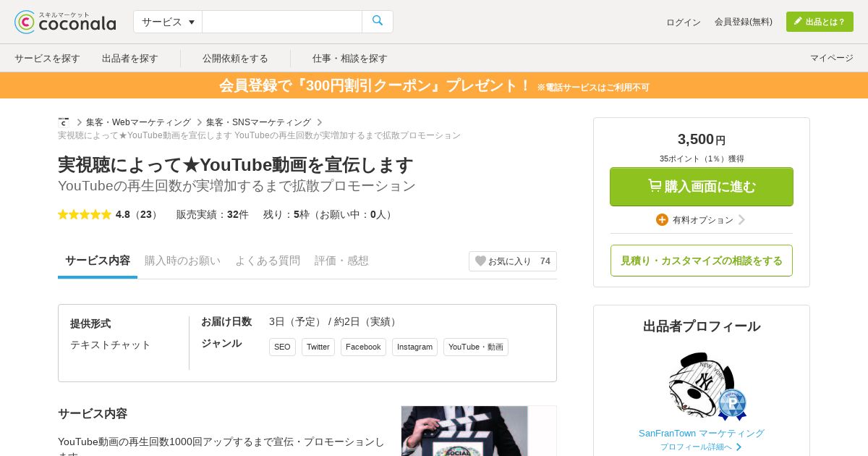
Task: Switch to 評価・感想 tab
Action: click(x=341, y=261)
